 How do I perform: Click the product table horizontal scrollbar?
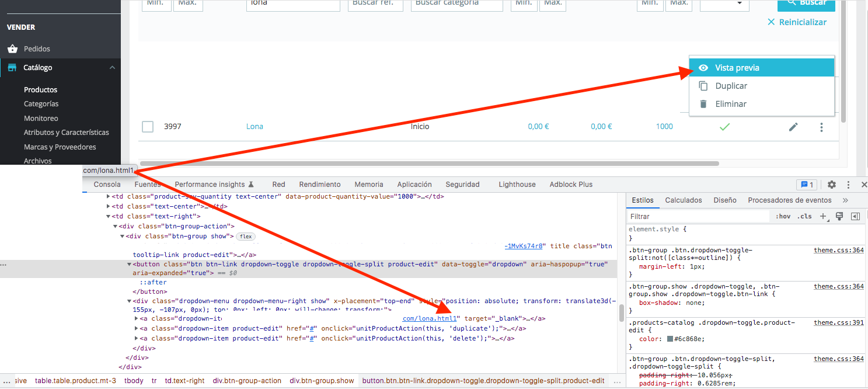pos(430,164)
